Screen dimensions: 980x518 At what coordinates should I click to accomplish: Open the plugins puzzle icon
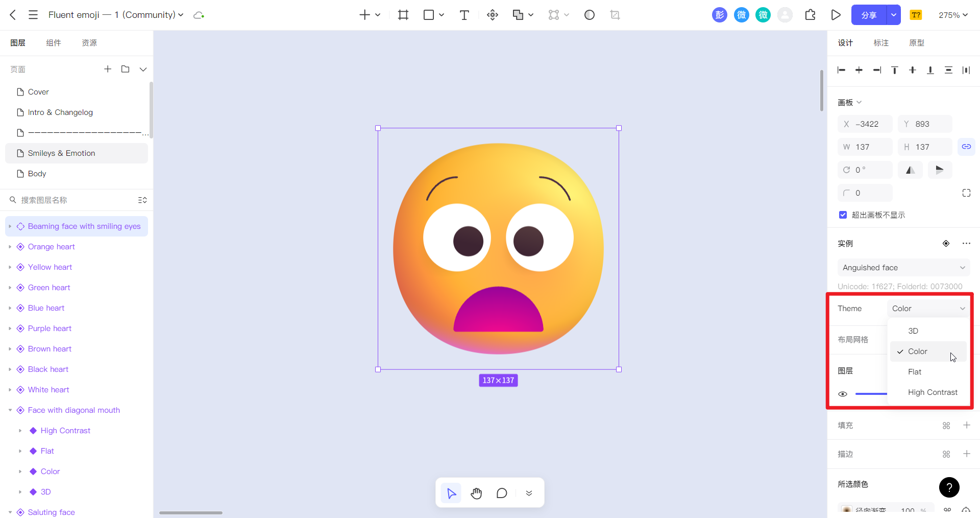[810, 15]
